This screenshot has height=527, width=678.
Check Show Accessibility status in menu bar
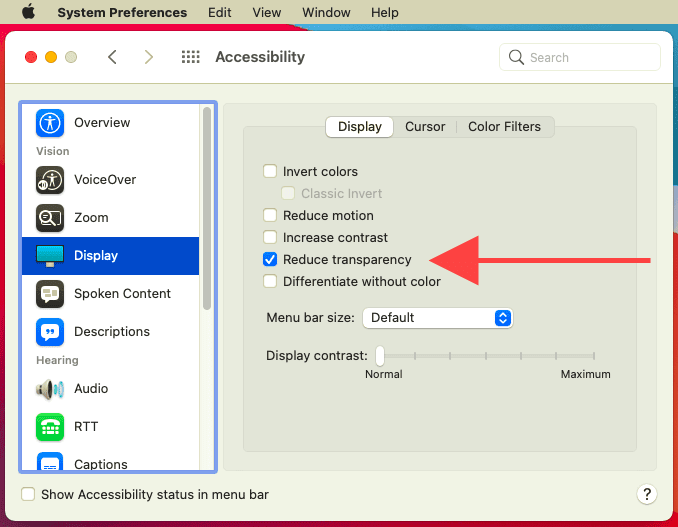(x=28, y=494)
